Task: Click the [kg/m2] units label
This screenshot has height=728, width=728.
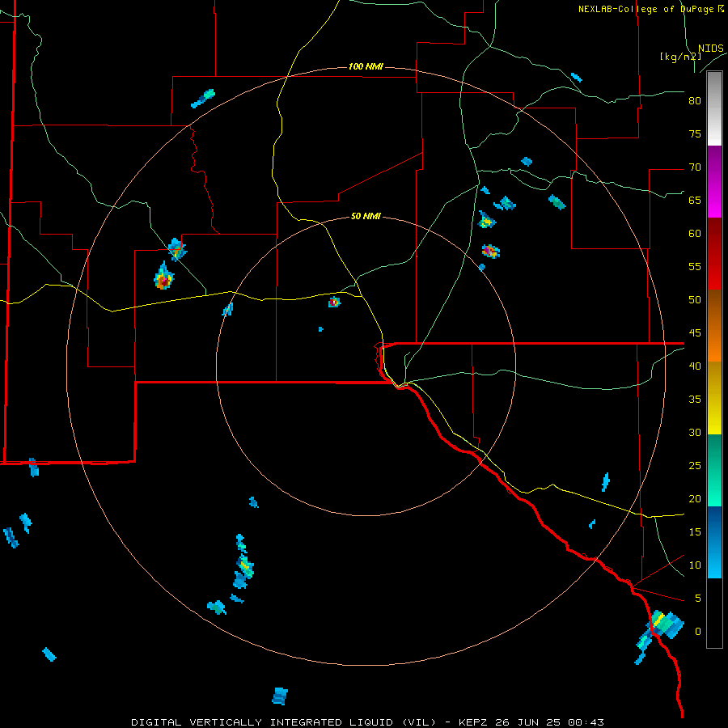Action: [680, 57]
